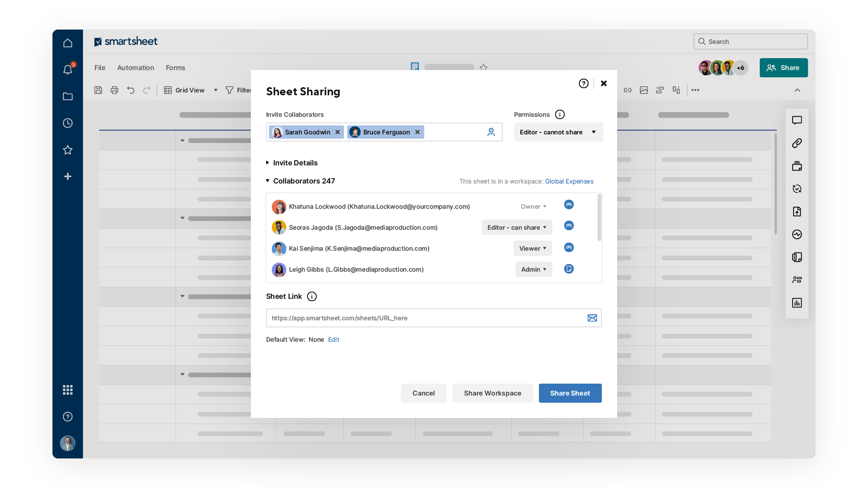Open the notifications bell in sidebar
The width and height of the screenshot is (868, 488).
pyautogui.click(x=68, y=70)
